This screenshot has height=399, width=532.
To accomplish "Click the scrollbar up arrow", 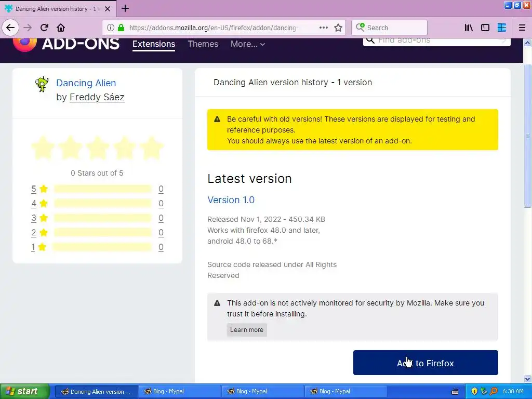I will click(527, 43).
